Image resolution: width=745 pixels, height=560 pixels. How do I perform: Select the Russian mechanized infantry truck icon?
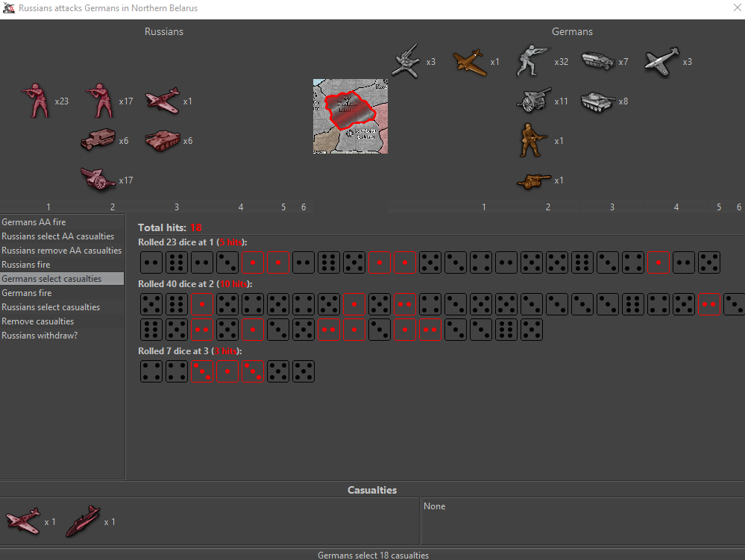tap(98, 140)
